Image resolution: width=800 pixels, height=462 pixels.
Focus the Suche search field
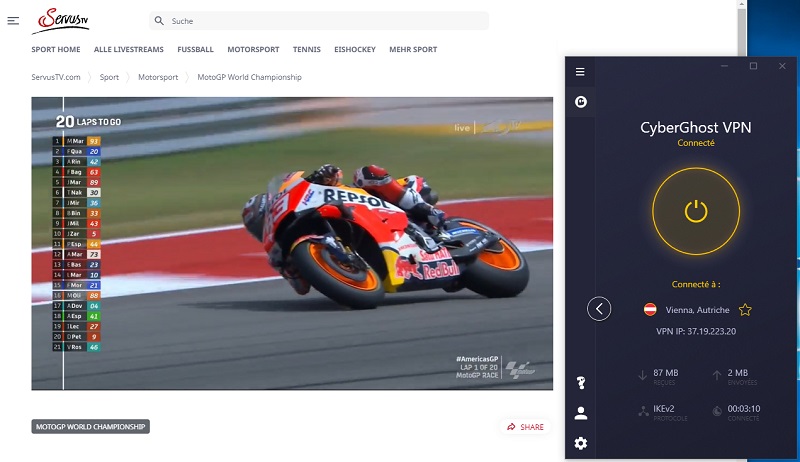tap(319, 21)
